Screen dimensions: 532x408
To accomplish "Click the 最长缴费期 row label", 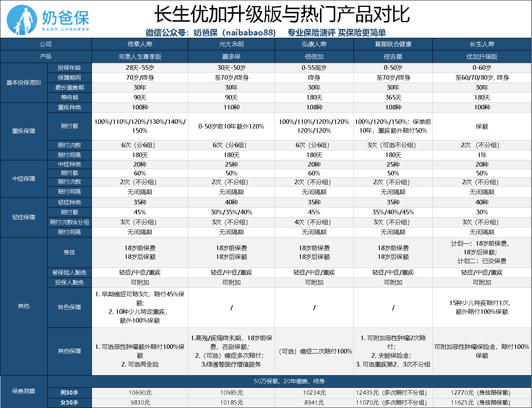I will click(x=69, y=87).
